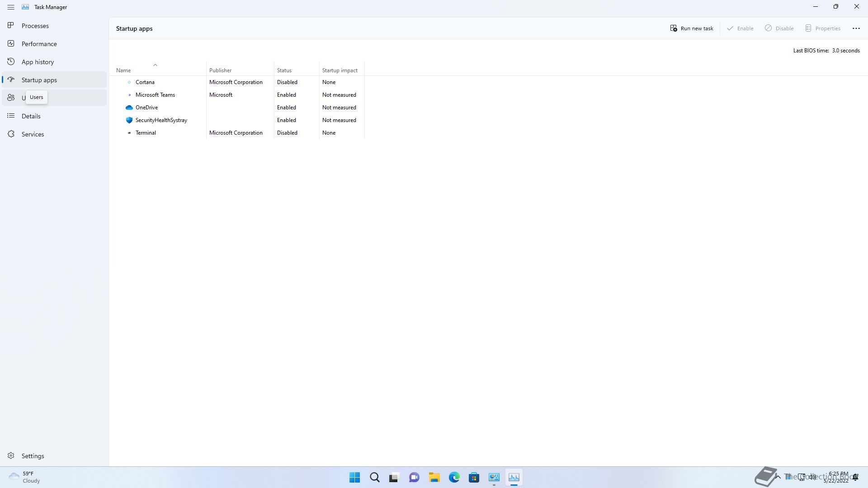Image resolution: width=868 pixels, height=488 pixels.
Task: Open the Services page
Action: pos(54,134)
